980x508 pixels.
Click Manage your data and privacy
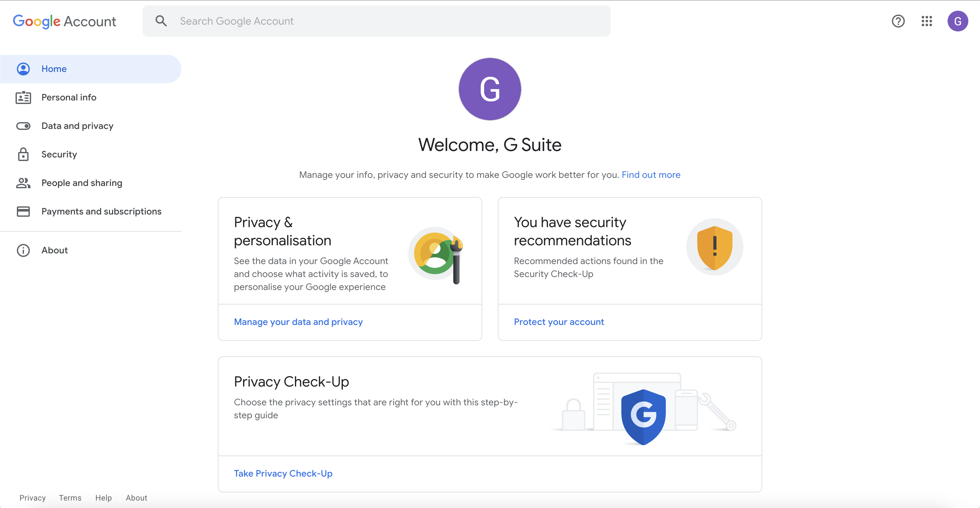[298, 322]
